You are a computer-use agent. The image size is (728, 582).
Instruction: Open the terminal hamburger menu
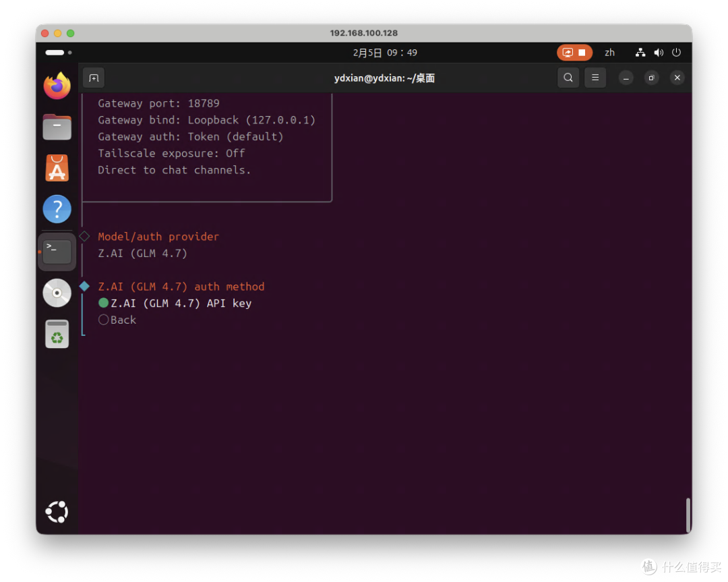[x=595, y=78]
